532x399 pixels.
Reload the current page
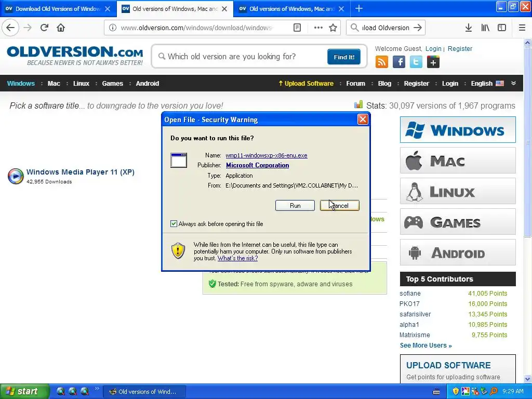point(44,28)
